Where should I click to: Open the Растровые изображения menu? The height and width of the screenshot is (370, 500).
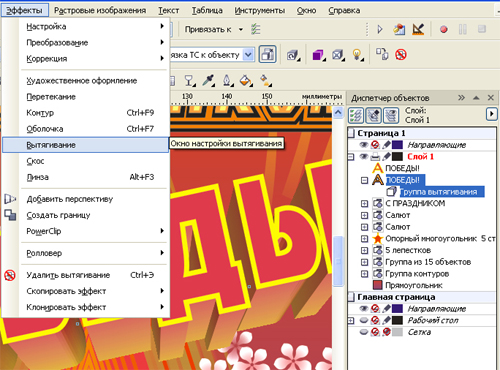100,10
